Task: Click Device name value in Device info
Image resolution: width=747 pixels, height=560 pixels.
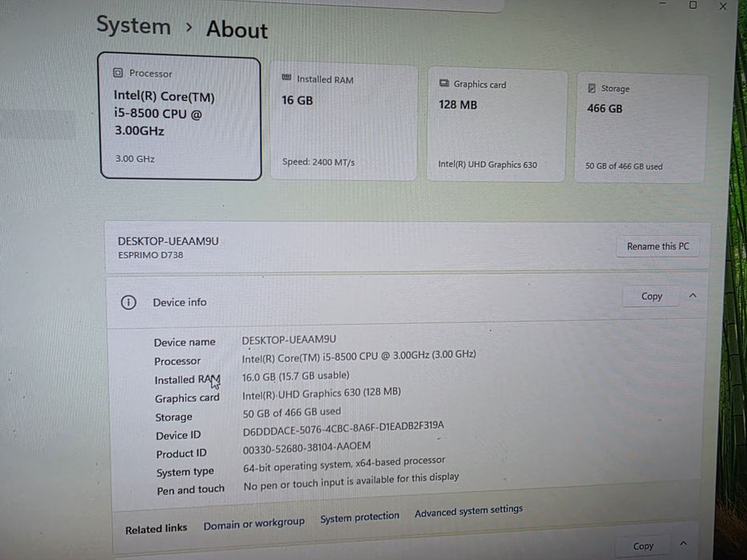Action: coord(289,340)
